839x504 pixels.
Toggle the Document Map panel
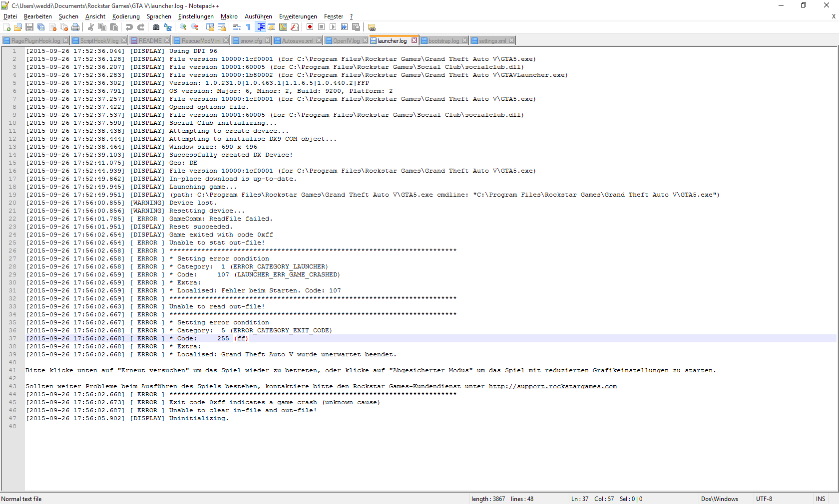coord(283,27)
